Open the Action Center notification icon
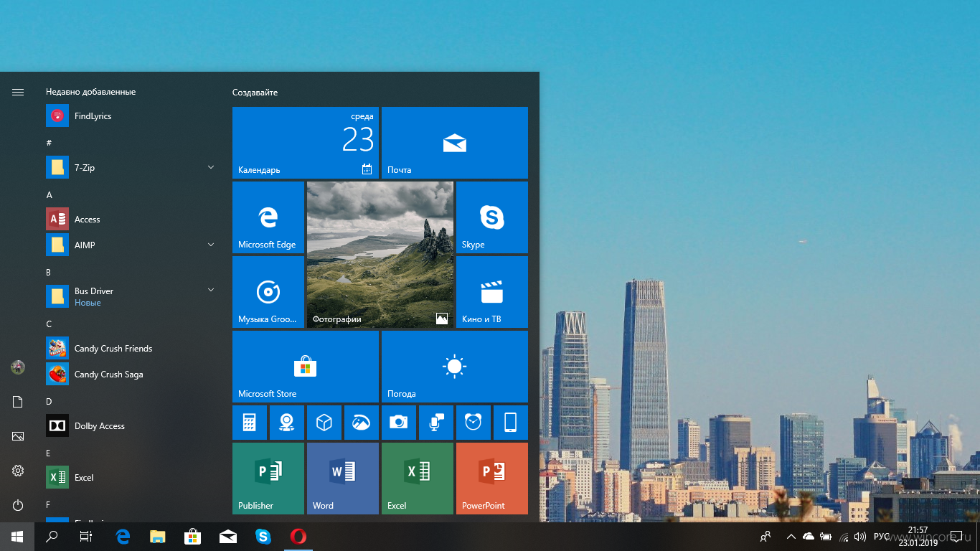The height and width of the screenshot is (551, 980). coord(956,537)
